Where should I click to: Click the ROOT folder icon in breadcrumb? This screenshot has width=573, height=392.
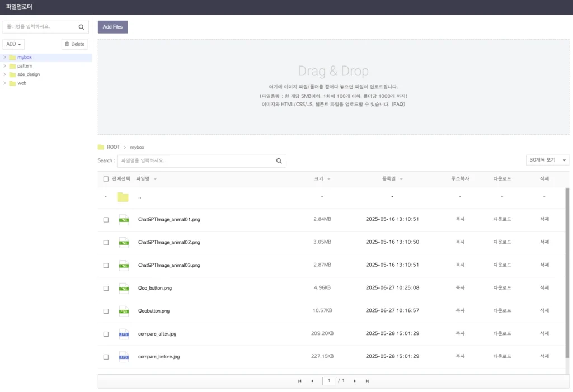(101, 147)
